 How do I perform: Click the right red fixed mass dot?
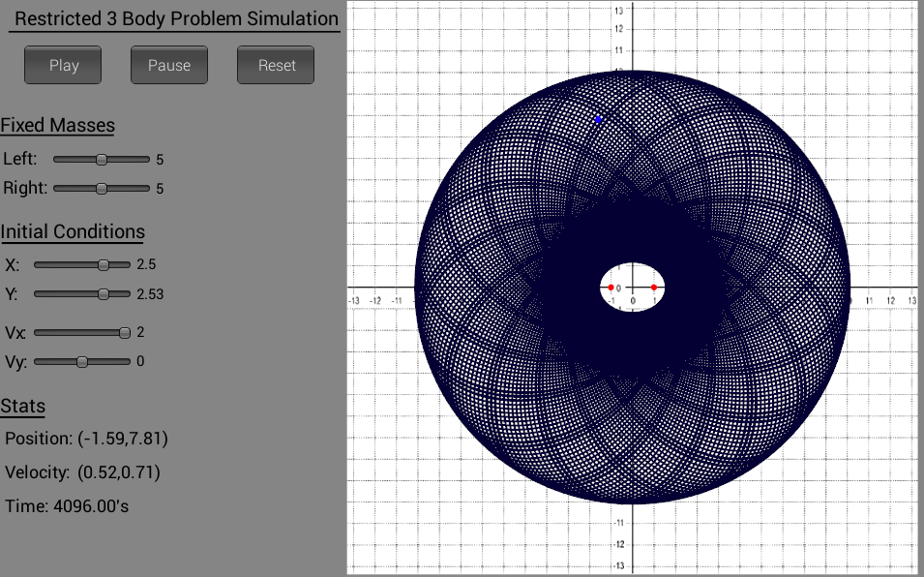point(654,288)
